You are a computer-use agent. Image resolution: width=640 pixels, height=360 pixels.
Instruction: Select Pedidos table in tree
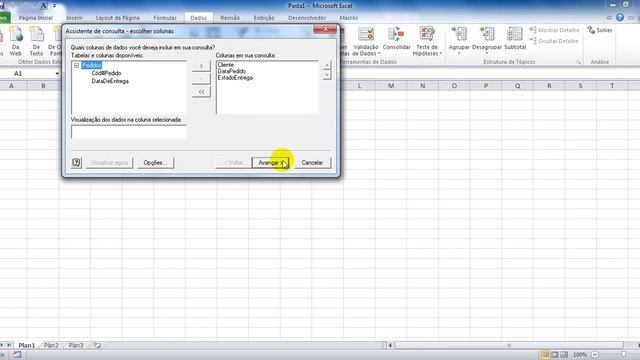(x=91, y=65)
